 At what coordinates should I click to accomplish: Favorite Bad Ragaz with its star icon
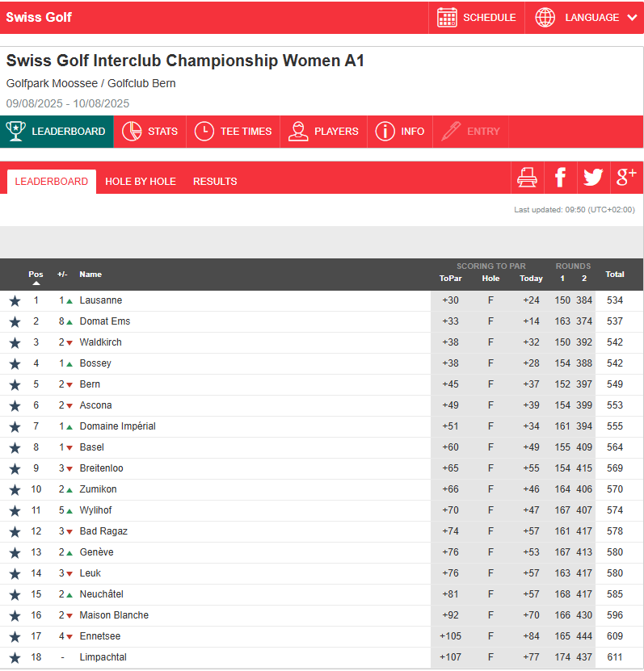pyautogui.click(x=15, y=531)
